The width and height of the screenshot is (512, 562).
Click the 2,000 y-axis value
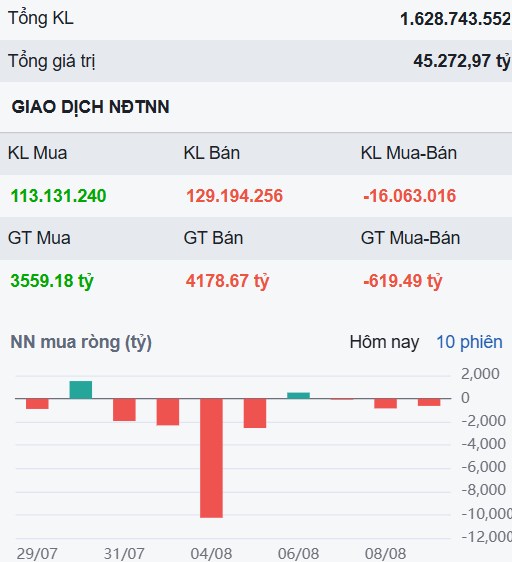pos(480,374)
